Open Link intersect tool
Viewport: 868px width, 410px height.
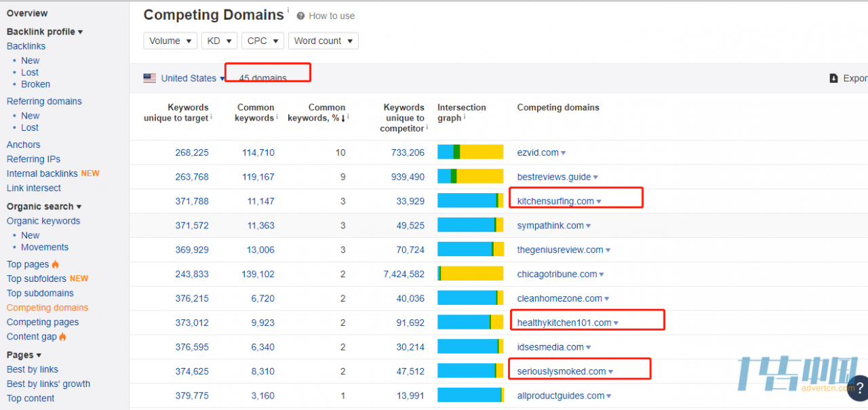click(34, 188)
